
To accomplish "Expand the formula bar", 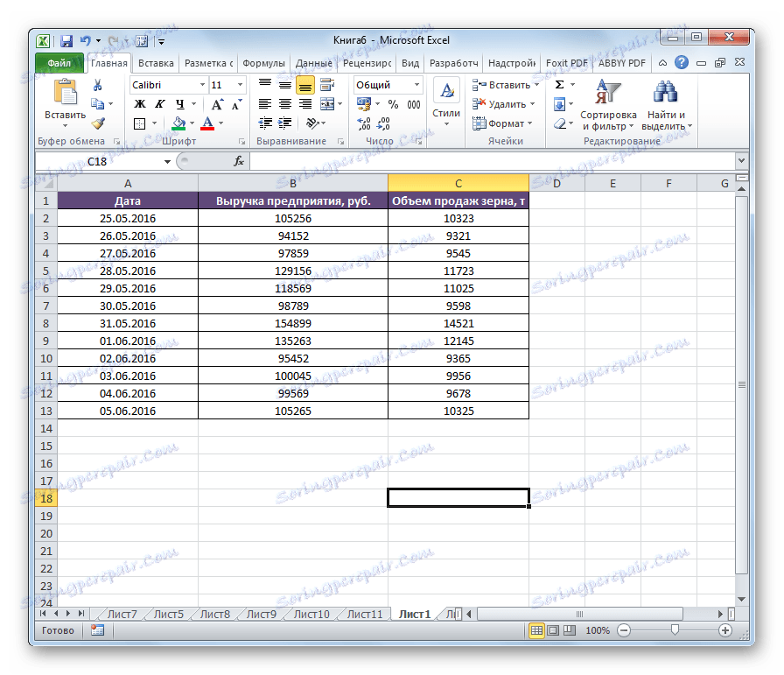I will (741, 161).
